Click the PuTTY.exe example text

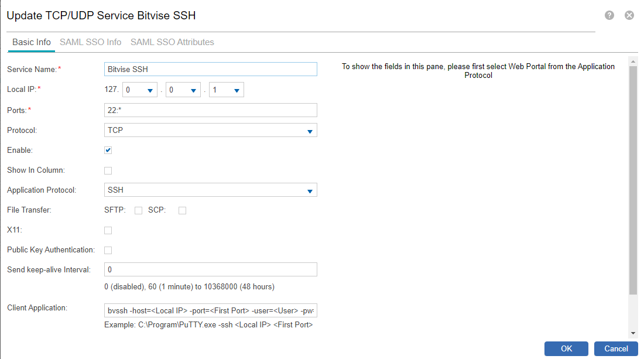(x=208, y=325)
